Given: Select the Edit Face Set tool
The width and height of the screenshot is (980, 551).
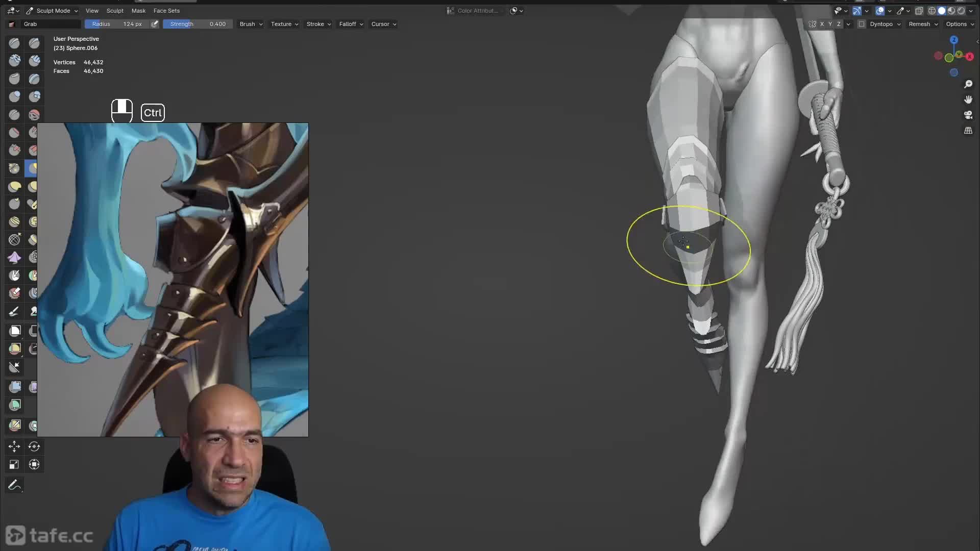Looking at the screenshot, I should (x=15, y=425).
